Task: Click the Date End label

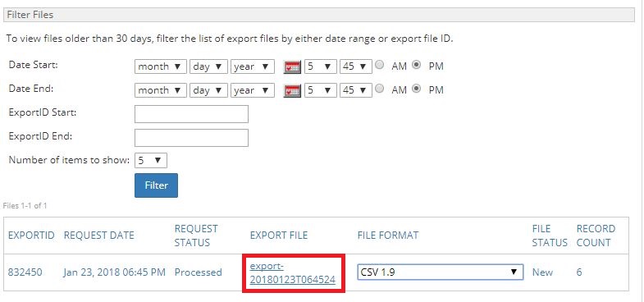Action: click(31, 89)
